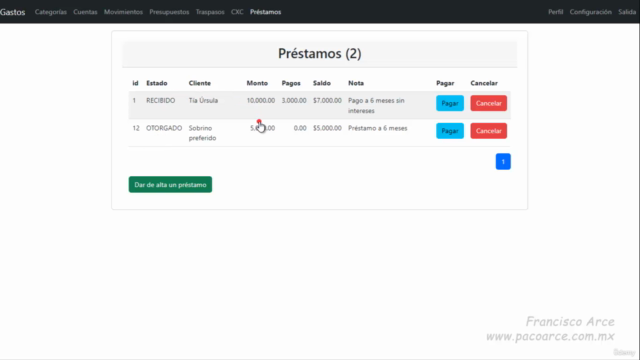Click the Tía Úrsula client name
This screenshot has height=360, width=640.
tap(203, 100)
